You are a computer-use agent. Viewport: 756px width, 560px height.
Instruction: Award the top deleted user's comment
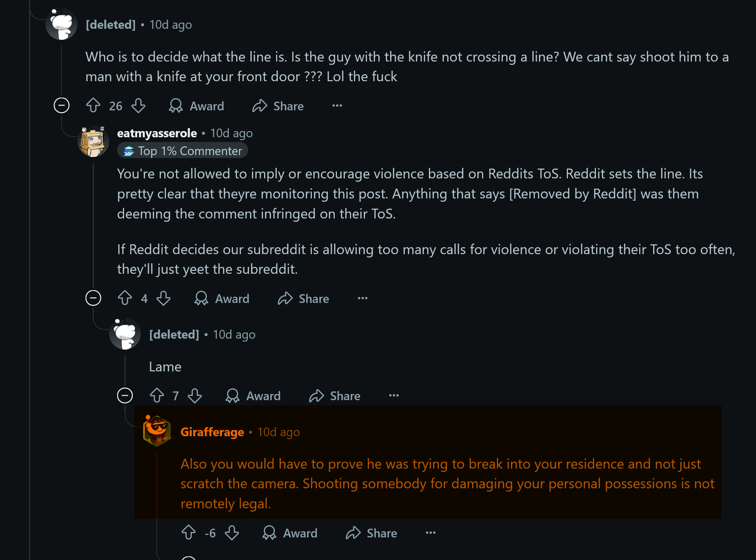click(196, 106)
